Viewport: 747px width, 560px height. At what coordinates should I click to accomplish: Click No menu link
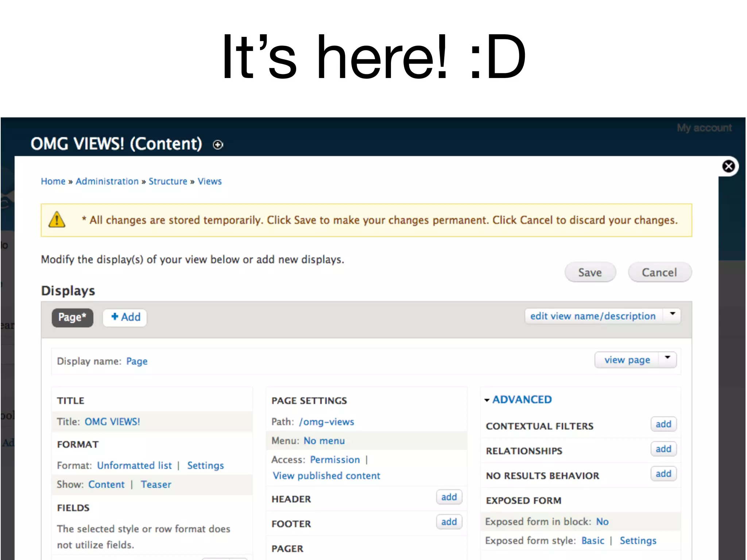click(x=324, y=441)
